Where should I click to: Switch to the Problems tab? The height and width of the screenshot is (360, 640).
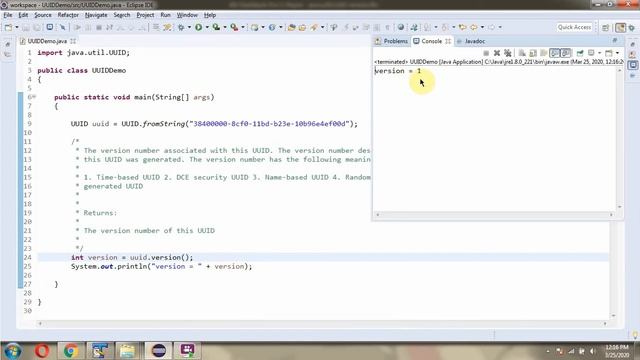[x=391, y=41]
